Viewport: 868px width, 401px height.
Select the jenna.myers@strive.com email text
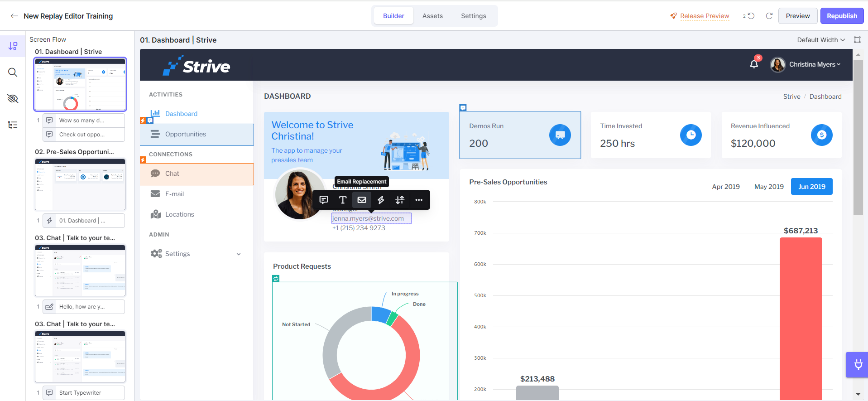point(371,218)
